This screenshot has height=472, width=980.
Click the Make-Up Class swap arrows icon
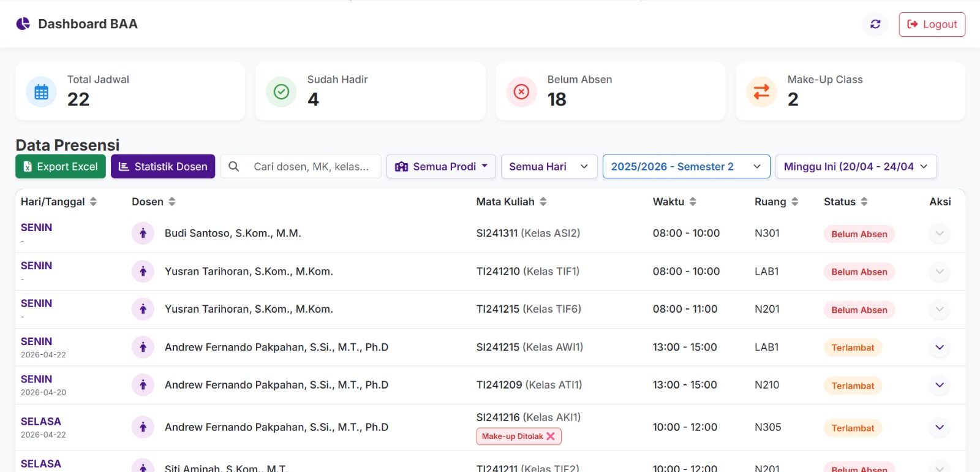tap(761, 92)
